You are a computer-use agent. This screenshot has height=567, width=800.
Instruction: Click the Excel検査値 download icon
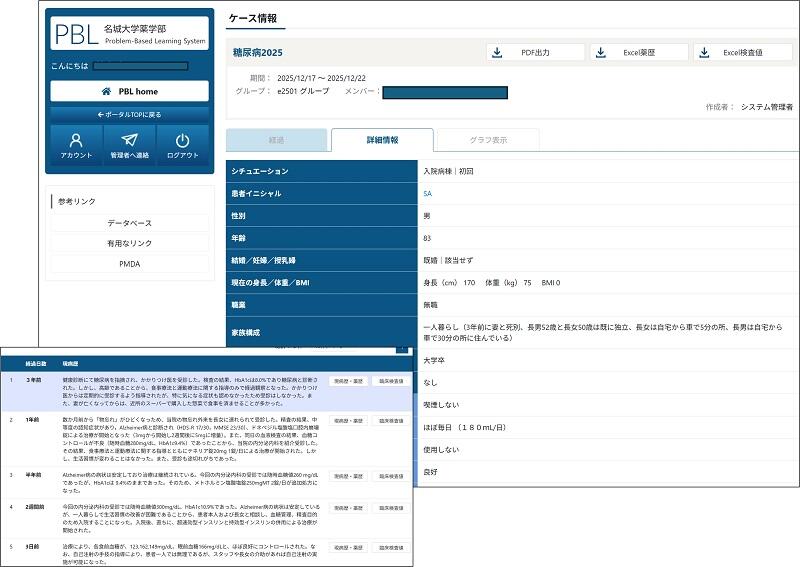click(704, 52)
